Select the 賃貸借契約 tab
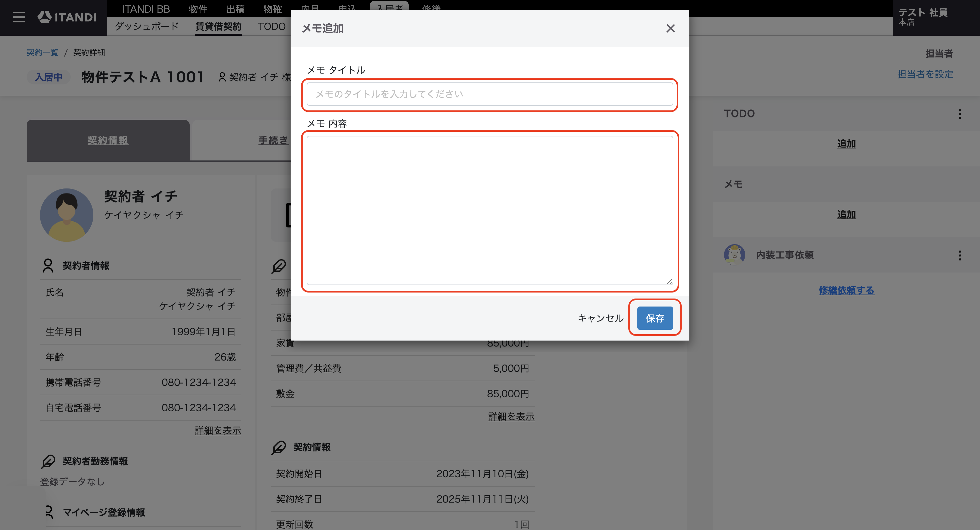 click(218, 26)
